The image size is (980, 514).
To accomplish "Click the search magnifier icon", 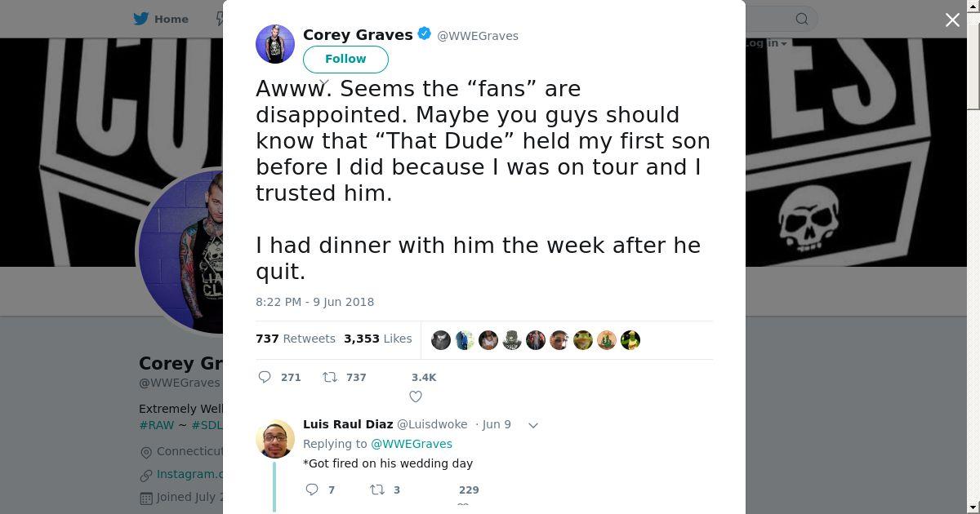I will (802, 19).
